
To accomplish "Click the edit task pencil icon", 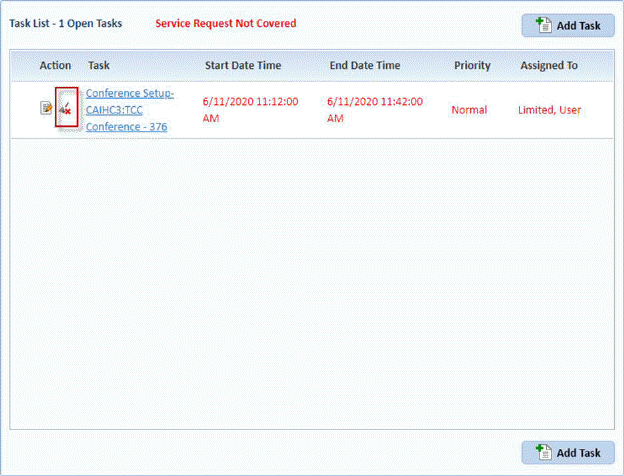I will 46,108.
